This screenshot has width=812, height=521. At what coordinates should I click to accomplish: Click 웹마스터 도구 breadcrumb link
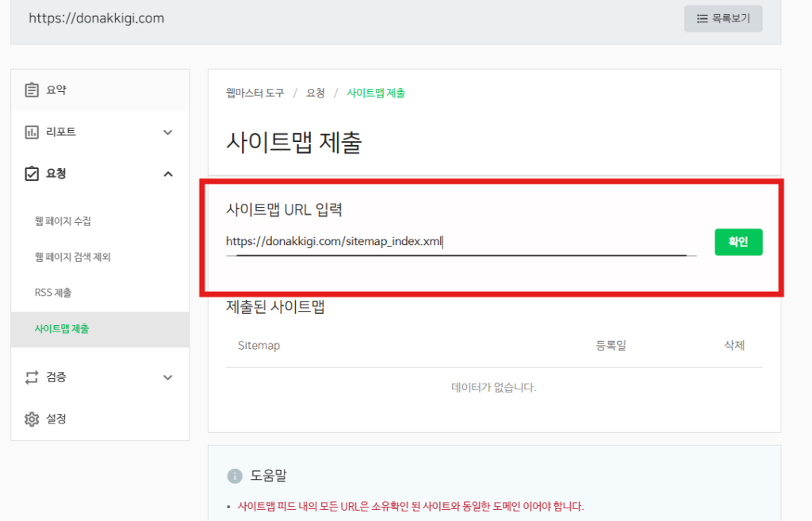coord(255,94)
